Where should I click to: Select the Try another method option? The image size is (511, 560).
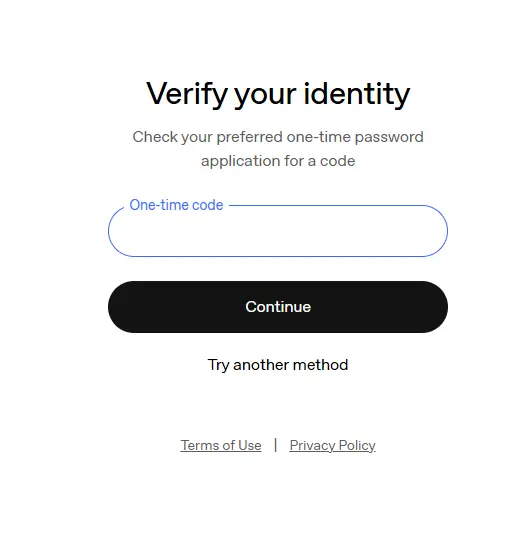(x=278, y=365)
